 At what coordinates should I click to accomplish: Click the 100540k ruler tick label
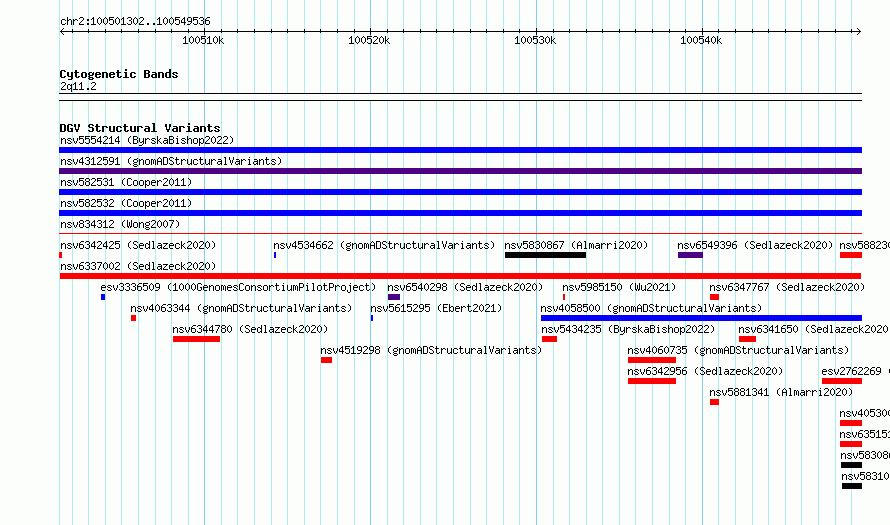[x=701, y=40]
